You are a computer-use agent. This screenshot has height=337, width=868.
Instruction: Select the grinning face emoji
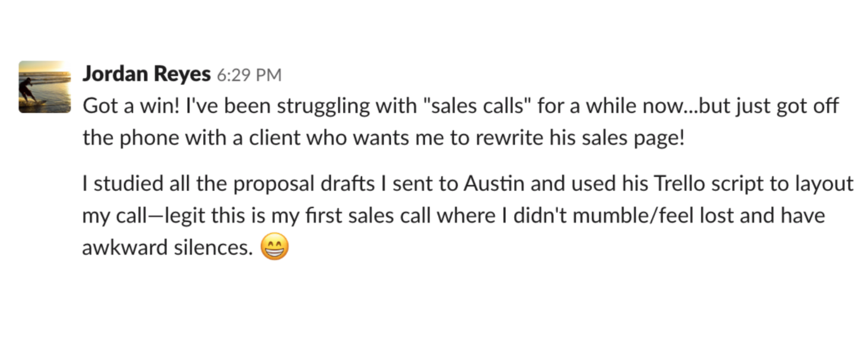[x=274, y=247]
